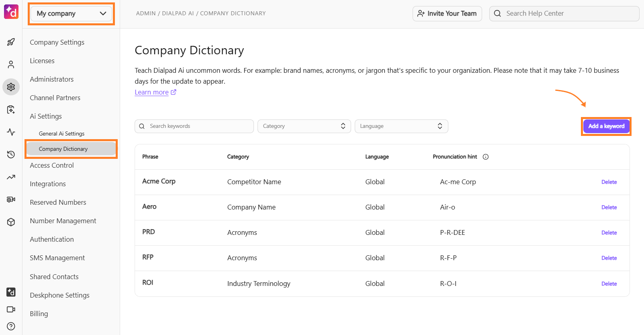Open the video meetings icon in the lower sidebar
The width and height of the screenshot is (644, 335).
(x=11, y=309)
